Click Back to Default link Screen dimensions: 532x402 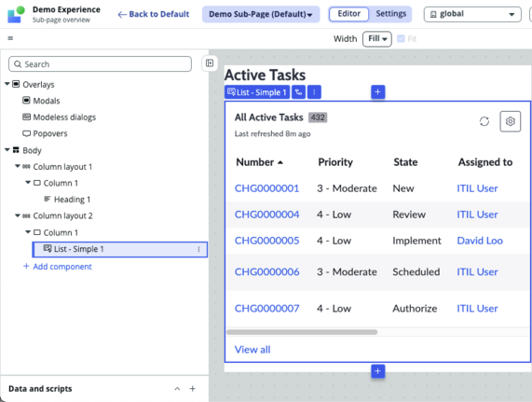pos(154,14)
